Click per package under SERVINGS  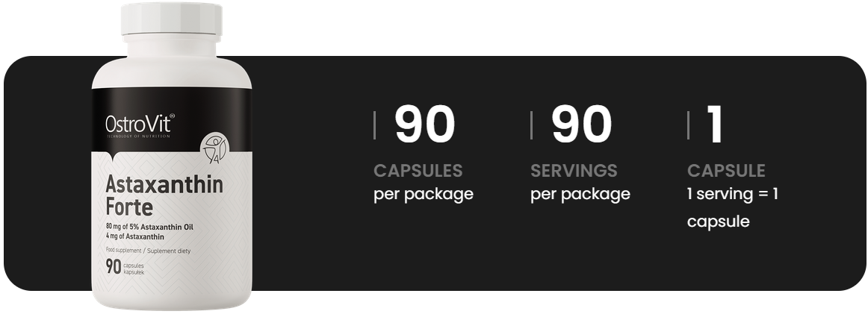pyautogui.click(x=580, y=194)
